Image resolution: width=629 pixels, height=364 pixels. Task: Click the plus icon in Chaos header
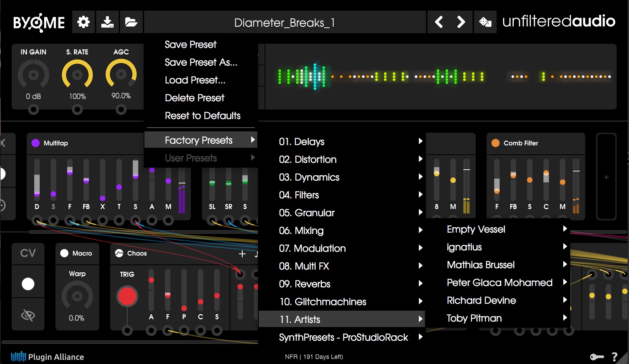tap(242, 253)
